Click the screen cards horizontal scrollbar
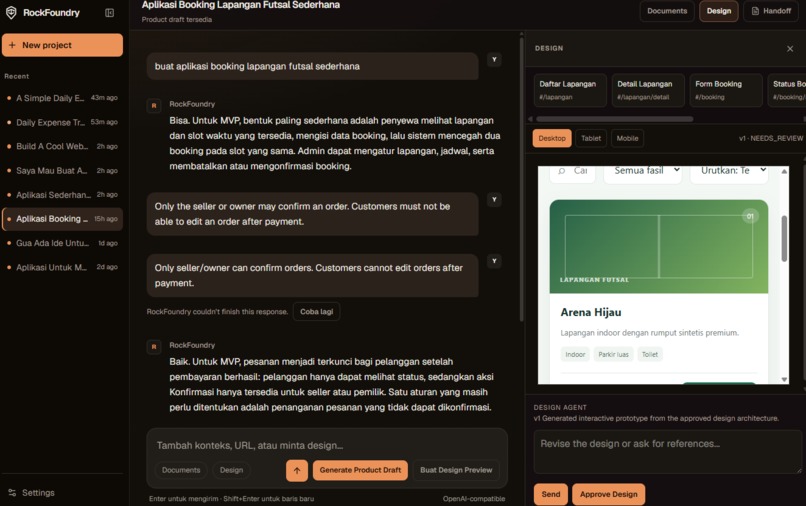Screen dimensions: 806x506 click(x=614, y=119)
